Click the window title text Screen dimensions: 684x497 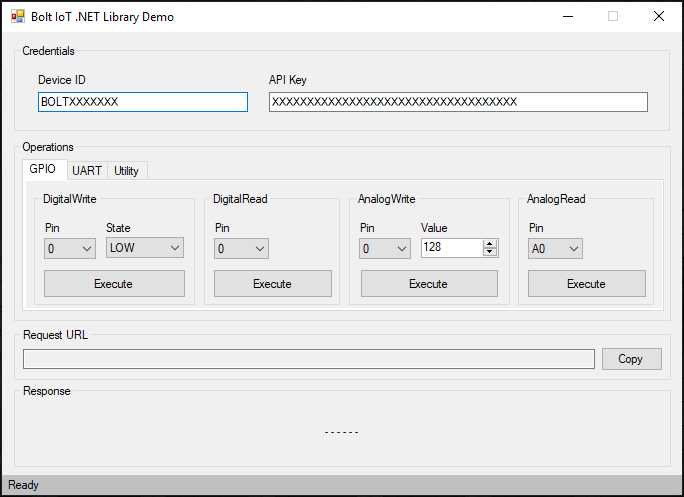tap(103, 17)
